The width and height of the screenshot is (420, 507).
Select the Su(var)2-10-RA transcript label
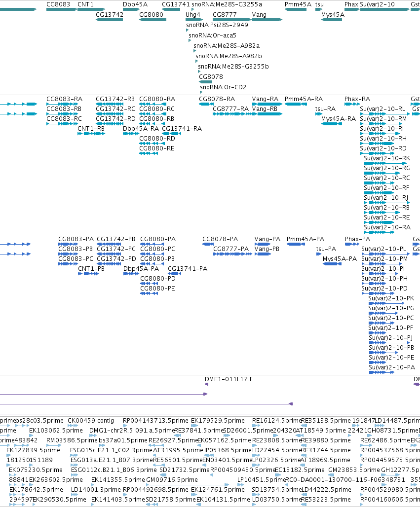point(387,227)
